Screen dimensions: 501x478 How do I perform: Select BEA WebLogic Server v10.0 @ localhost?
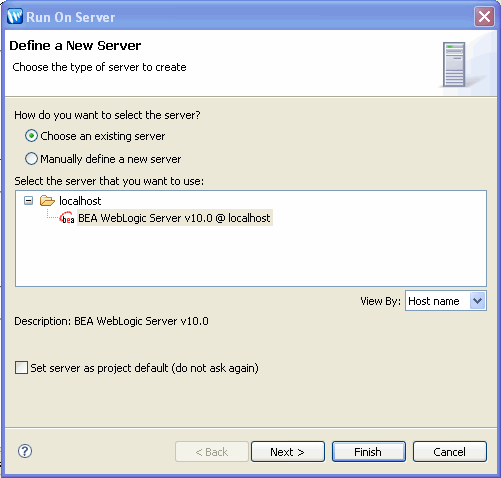tap(174, 218)
